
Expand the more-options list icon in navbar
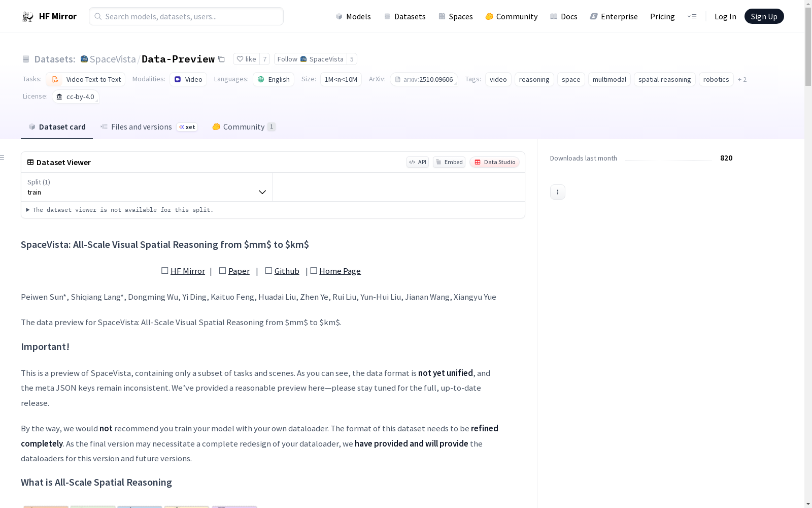(692, 16)
